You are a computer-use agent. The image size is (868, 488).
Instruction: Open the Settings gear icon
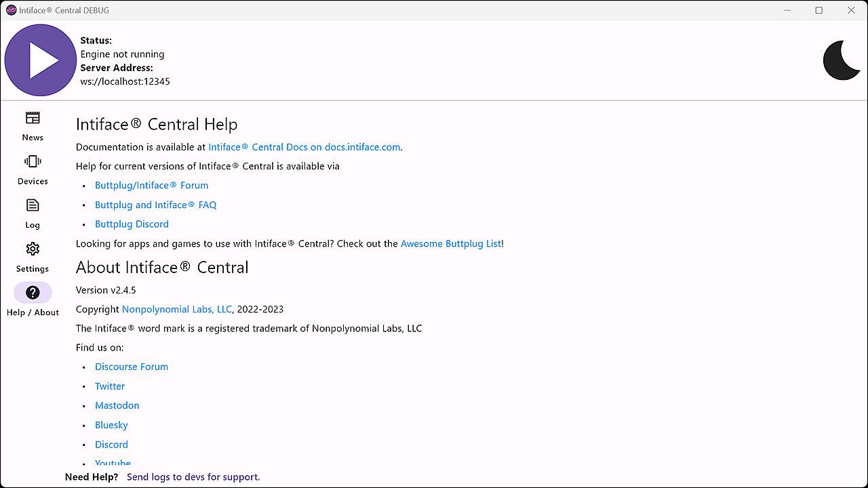click(33, 249)
